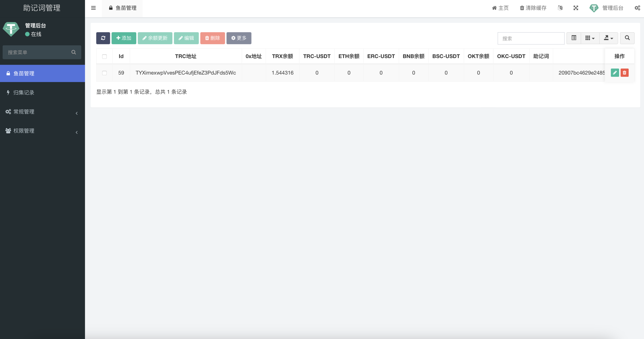
Task: Select the checkbox for row Id 59
Action: click(x=104, y=73)
